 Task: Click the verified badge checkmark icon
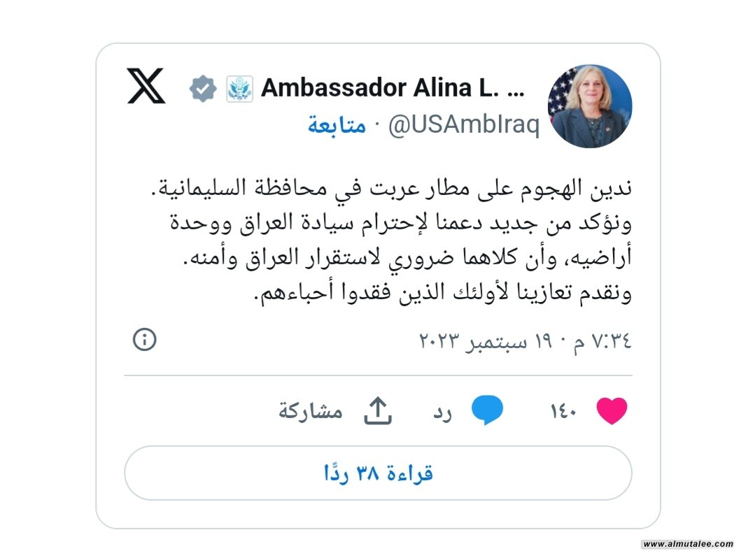tap(203, 89)
